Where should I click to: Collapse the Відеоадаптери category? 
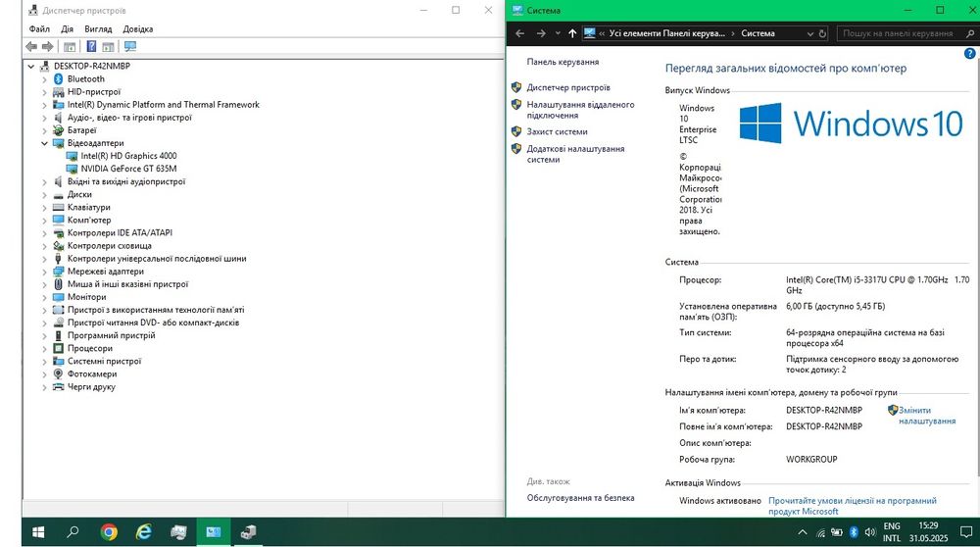(44, 143)
